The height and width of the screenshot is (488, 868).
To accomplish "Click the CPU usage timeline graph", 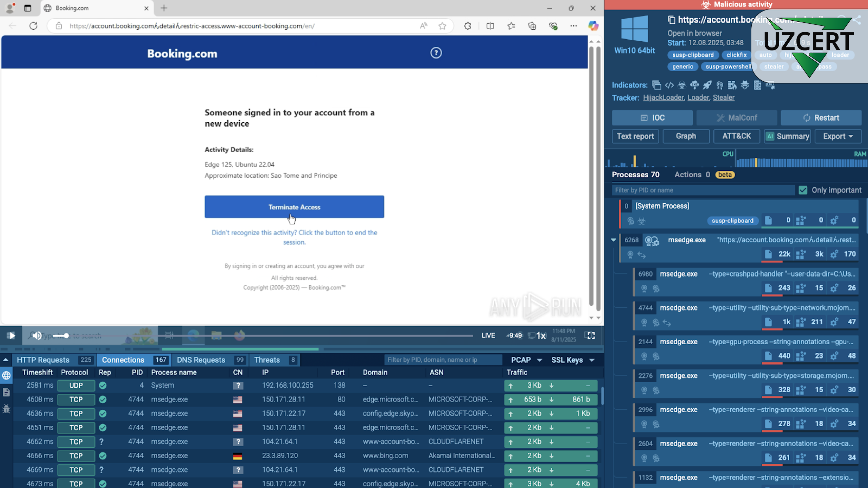I will pyautogui.click(x=670, y=159).
